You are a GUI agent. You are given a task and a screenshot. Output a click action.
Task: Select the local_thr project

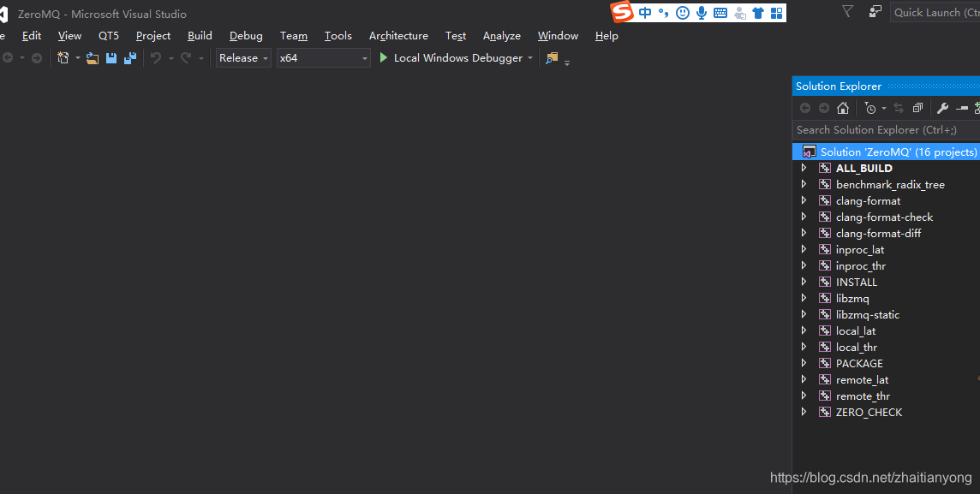[857, 347]
